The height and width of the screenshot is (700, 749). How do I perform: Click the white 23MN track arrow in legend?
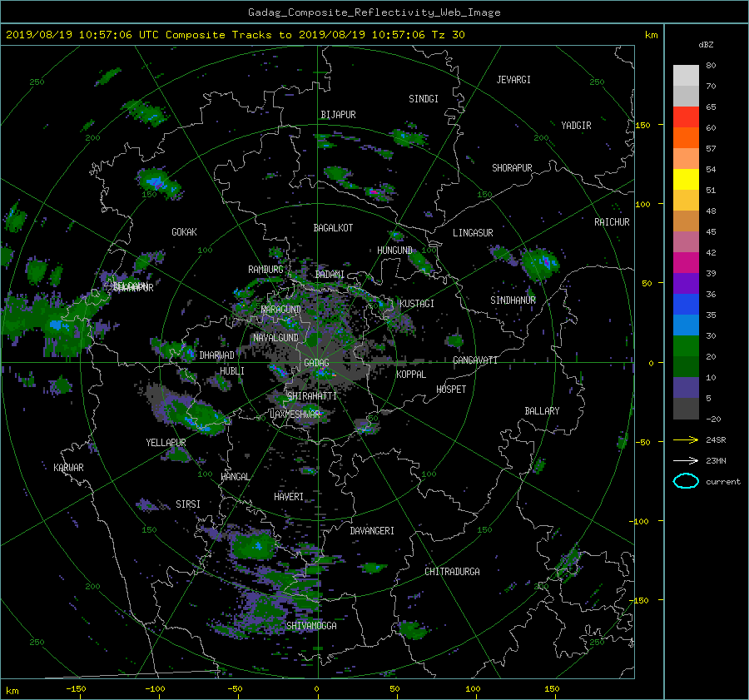pyautogui.click(x=686, y=460)
